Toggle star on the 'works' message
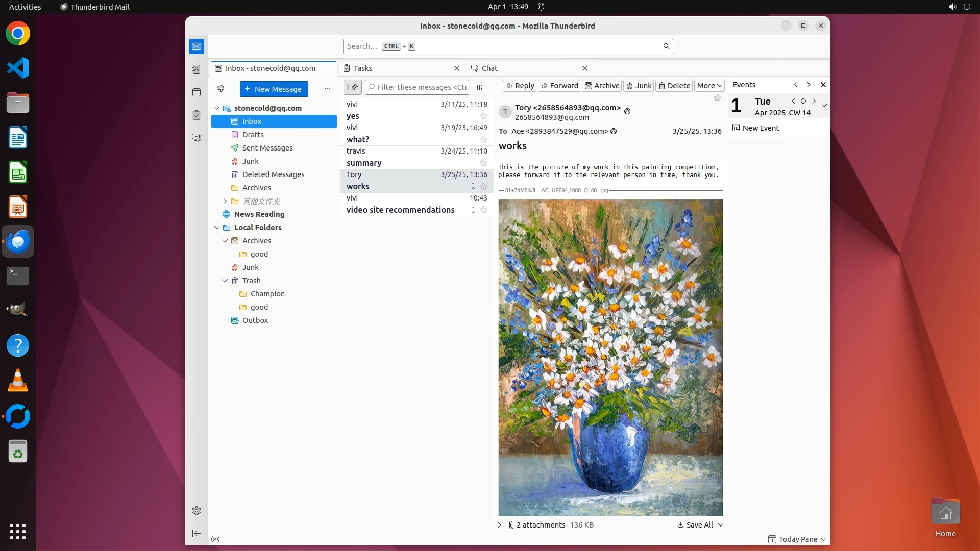This screenshot has width=980, height=551. 483,187
